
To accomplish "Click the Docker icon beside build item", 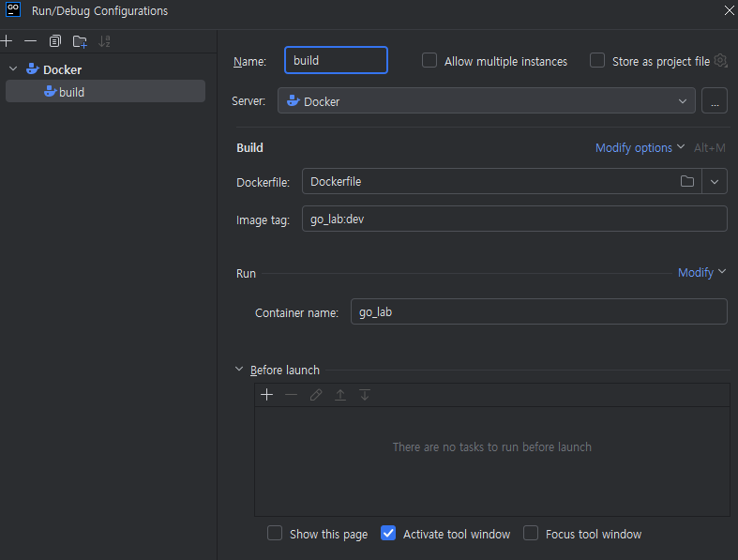I will tap(51, 91).
